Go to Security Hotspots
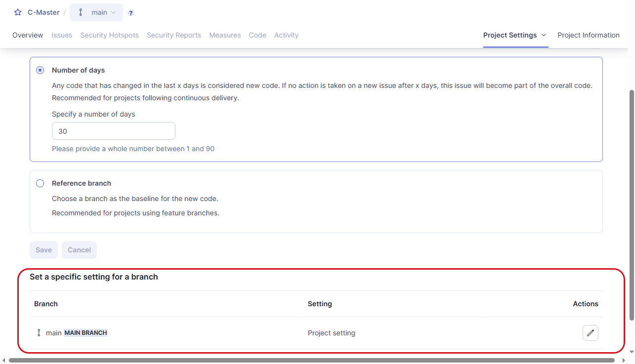 pos(109,35)
